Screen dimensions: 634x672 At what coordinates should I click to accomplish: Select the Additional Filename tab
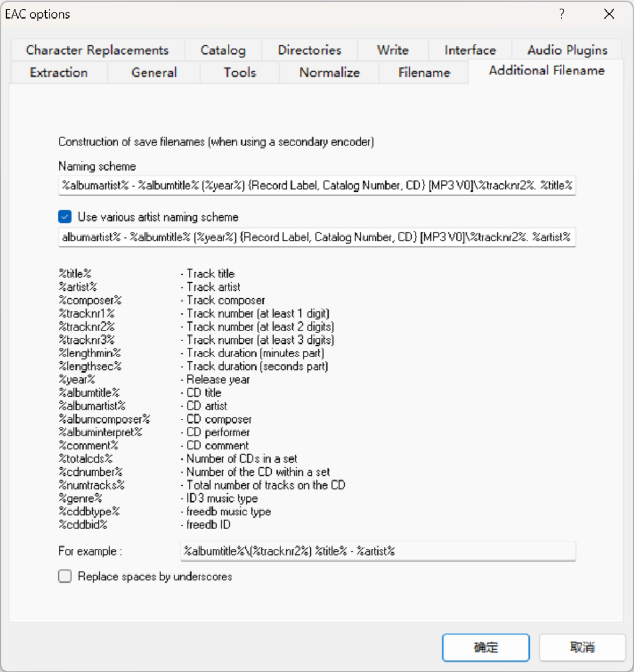[545, 71]
